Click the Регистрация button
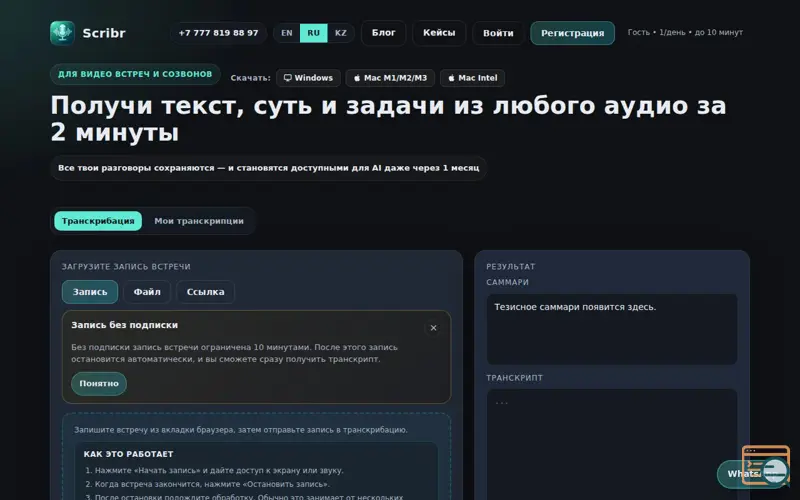The image size is (800, 500). point(572,33)
